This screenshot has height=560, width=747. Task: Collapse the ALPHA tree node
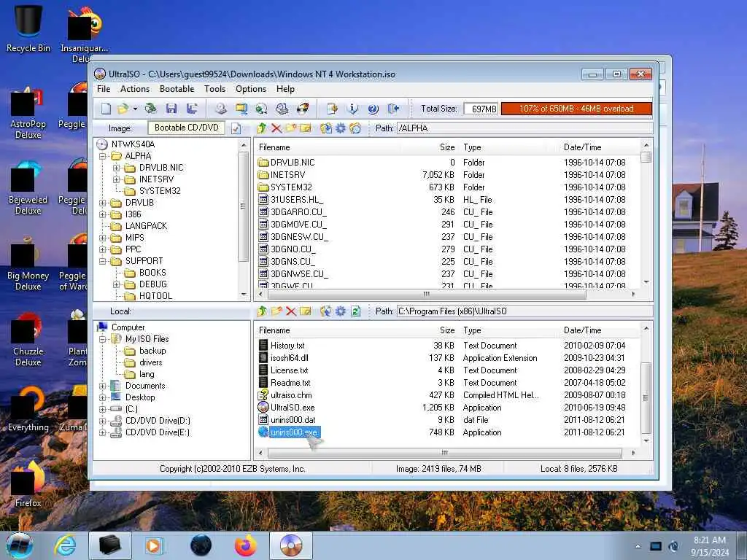pyautogui.click(x=102, y=156)
